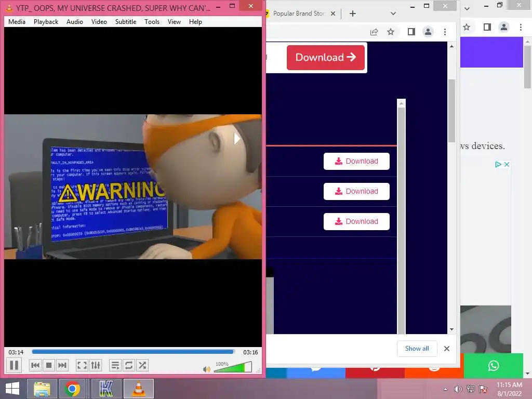The width and height of the screenshot is (532, 399).
Task: Click total duration 03:16 label
Action: click(x=250, y=352)
